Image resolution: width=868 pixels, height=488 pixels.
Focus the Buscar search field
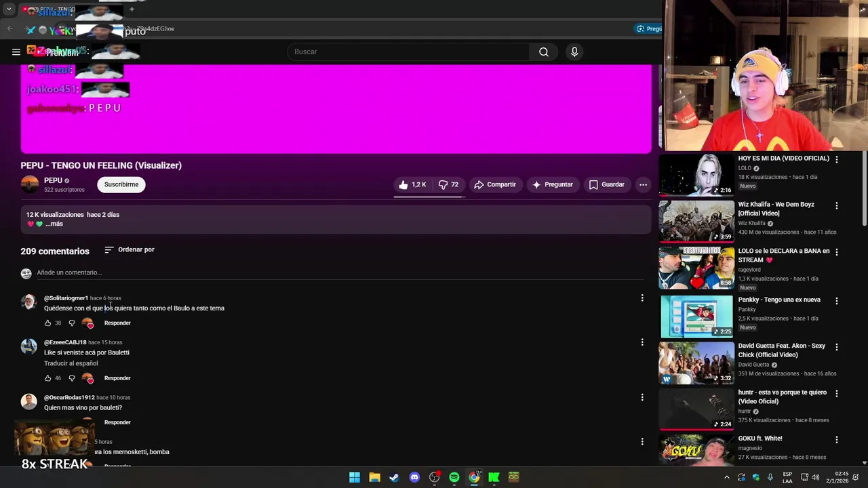pos(409,52)
